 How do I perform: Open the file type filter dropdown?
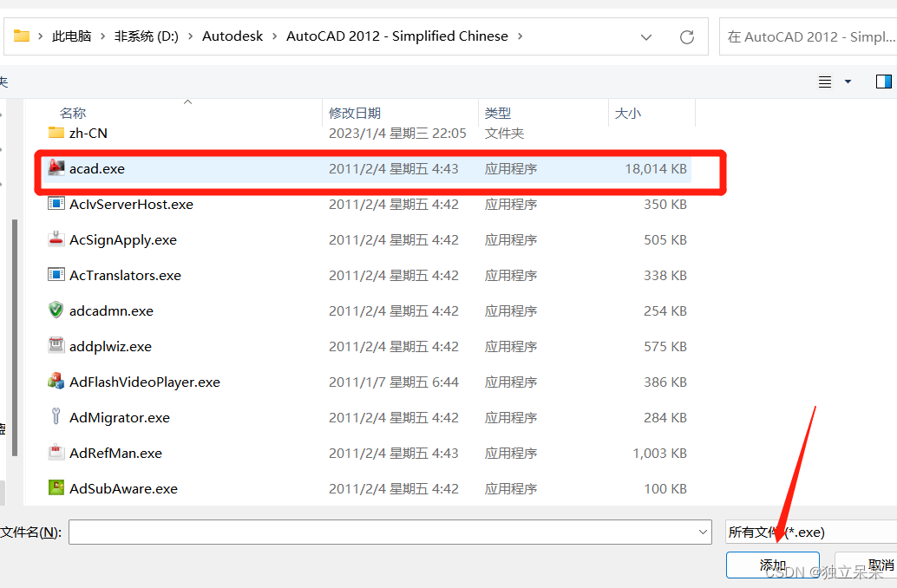coord(810,532)
